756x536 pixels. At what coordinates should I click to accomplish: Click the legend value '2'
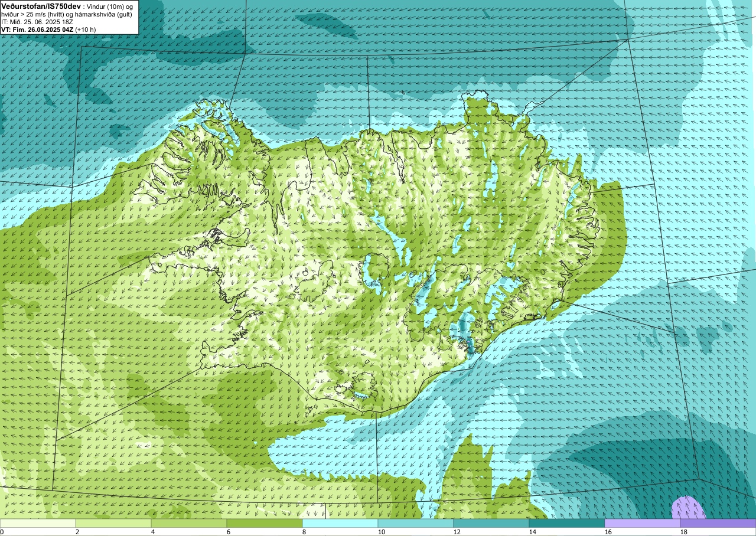(77, 532)
